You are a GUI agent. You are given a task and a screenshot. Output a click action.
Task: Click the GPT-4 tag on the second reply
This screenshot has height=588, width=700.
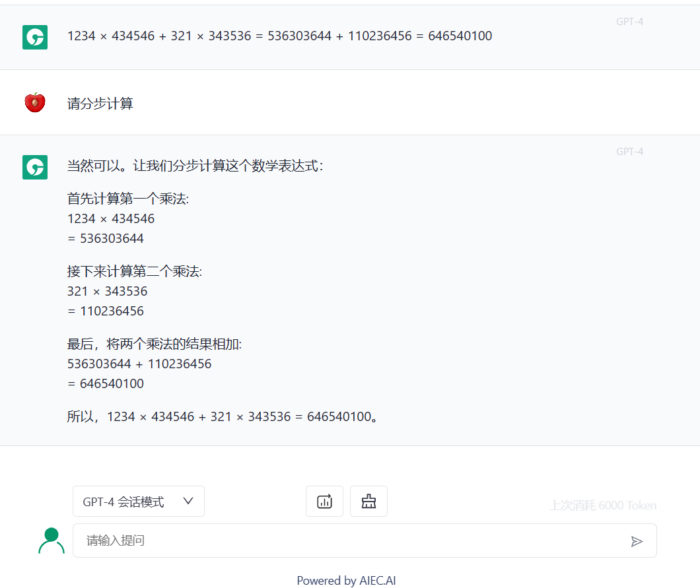click(x=629, y=152)
